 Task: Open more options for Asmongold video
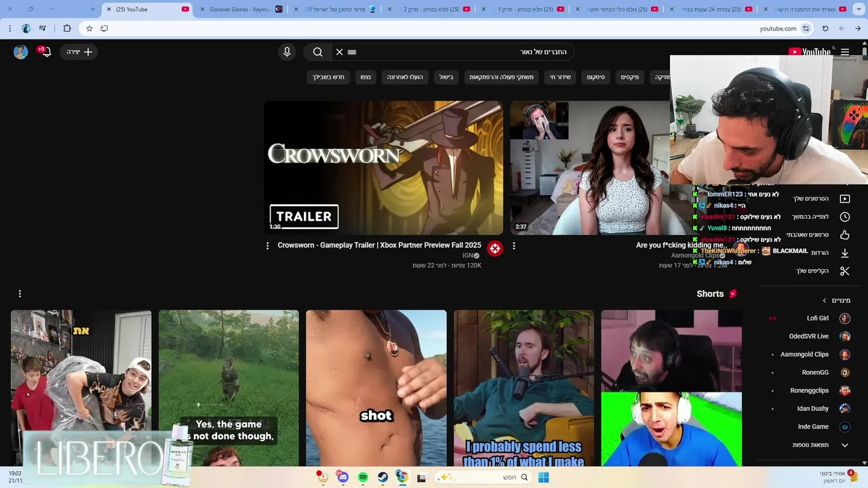point(513,246)
